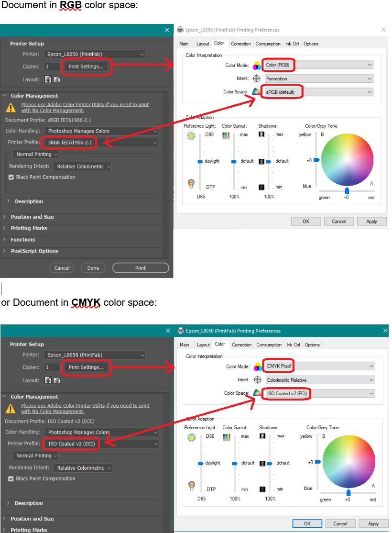Click the crosshair icon next to Intent
Screen dimensions: 392x533
click(256, 78)
